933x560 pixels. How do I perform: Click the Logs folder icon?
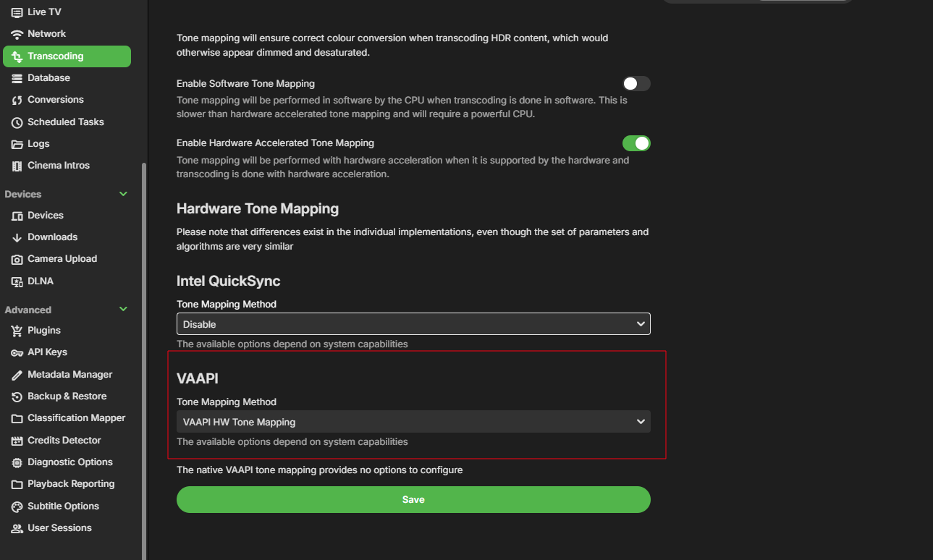click(x=17, y=144)
